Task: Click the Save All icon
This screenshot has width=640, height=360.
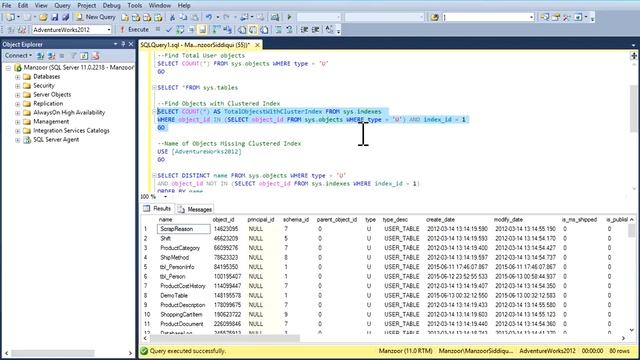Action: pyautogui.click(x=65, y=17)
